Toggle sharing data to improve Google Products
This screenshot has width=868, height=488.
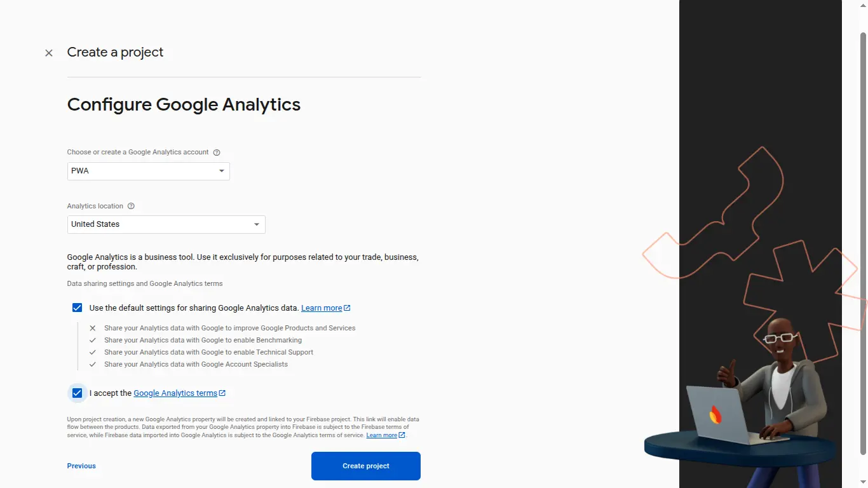tap(92, 328)
